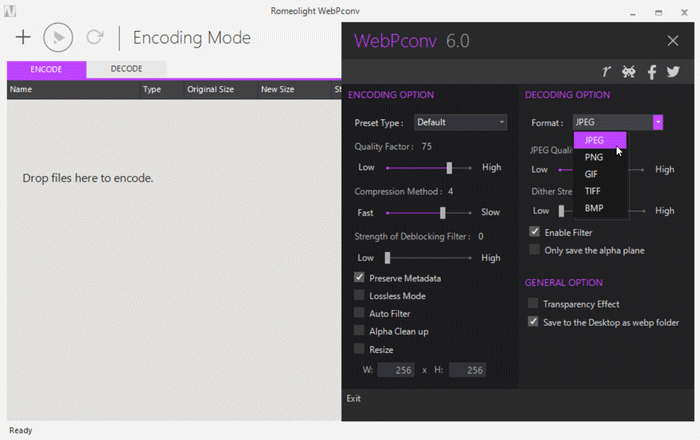This screenshot has width=700, height=440.
Task: Click the app logo in title bar
Action: 10,11
